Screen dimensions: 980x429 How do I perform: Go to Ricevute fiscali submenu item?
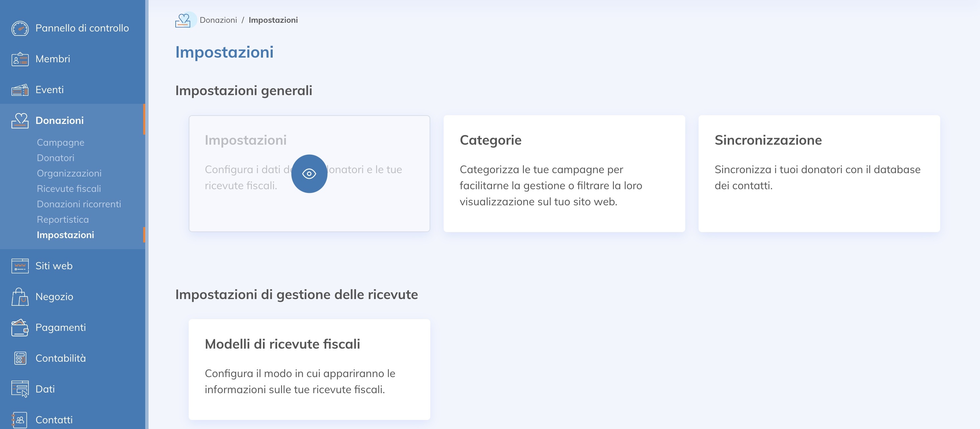pos(69,189)
